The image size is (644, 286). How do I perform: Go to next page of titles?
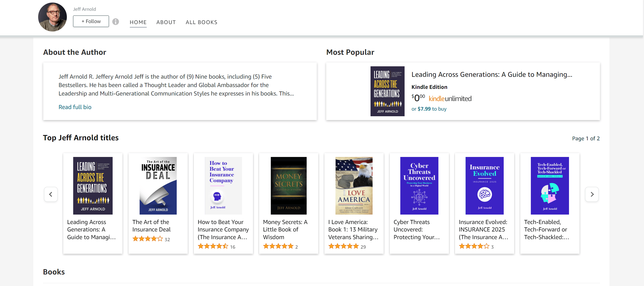pos(592,194)
